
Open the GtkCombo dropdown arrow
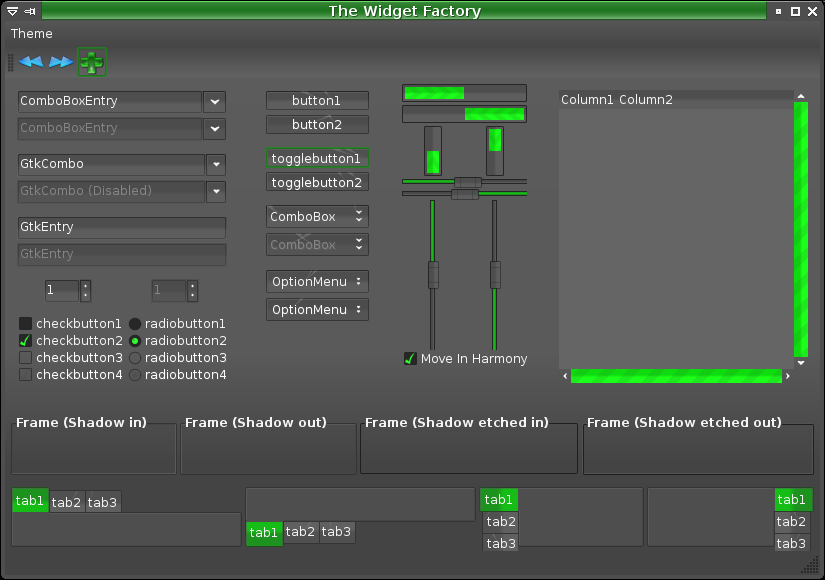click(x=216, y=164)
